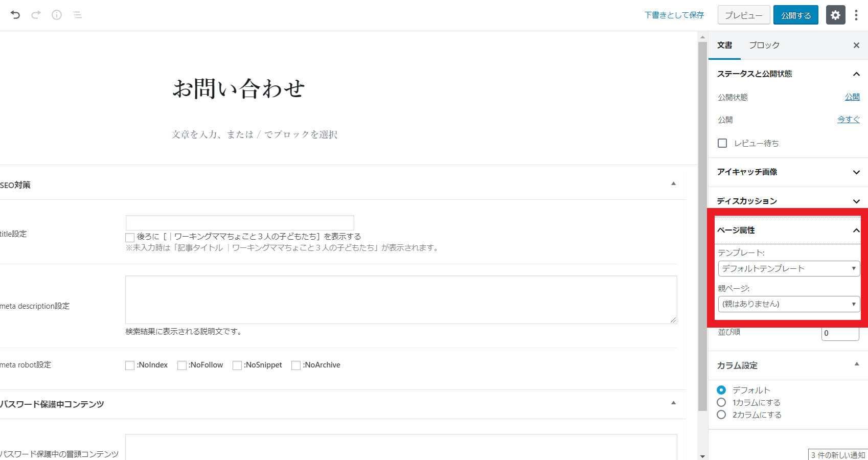The image size is (868, 460).
Task: Open the content structure info icon
Action: tap(57, 15)
